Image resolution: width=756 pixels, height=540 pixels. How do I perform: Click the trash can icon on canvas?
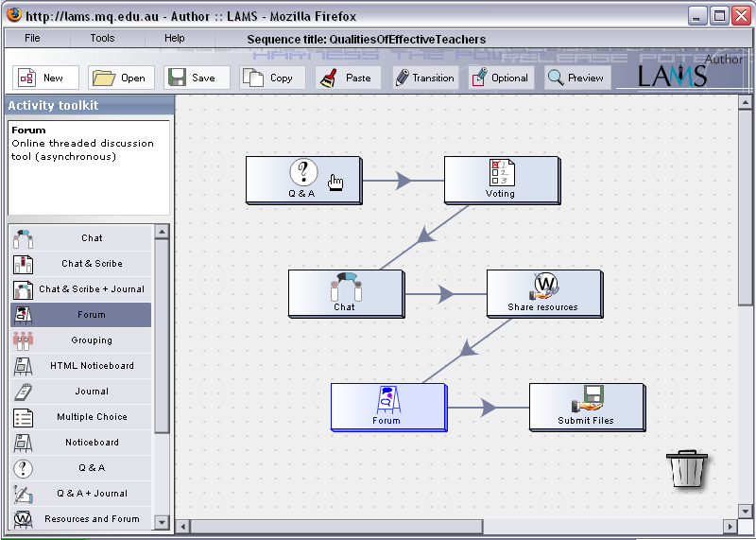[685, 469]
